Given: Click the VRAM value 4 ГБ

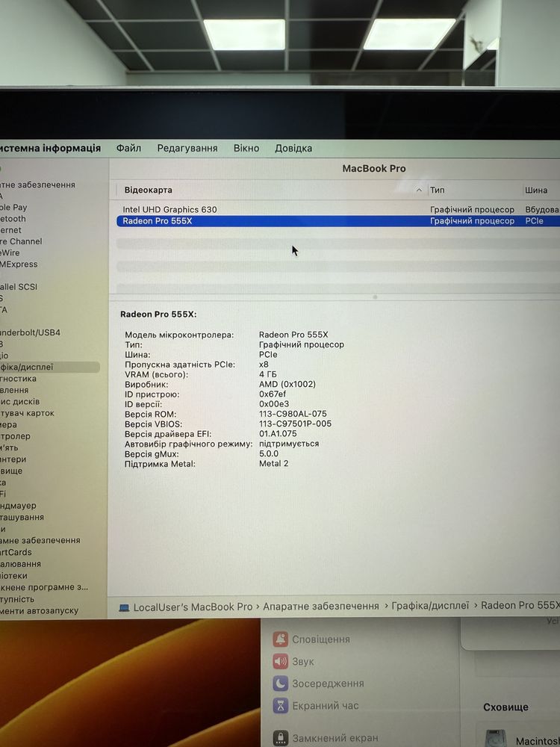Looking at the screenshot, I should point(267,374).
